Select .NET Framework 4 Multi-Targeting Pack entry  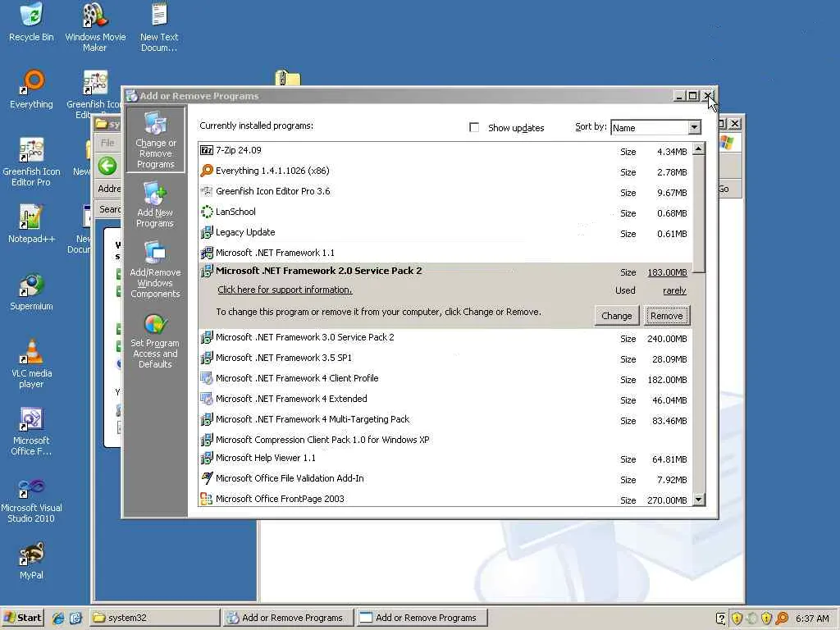coord(445,419)
